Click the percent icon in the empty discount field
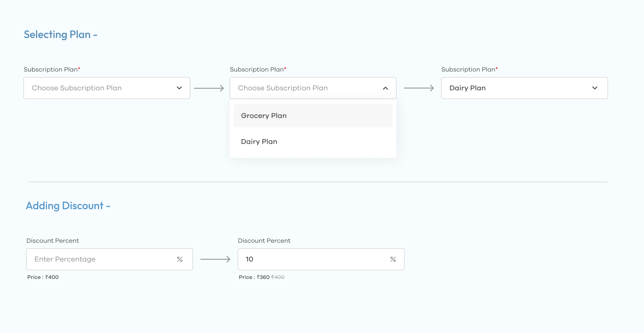This screenshot has height=333, width=644. [x=180, y=259]
